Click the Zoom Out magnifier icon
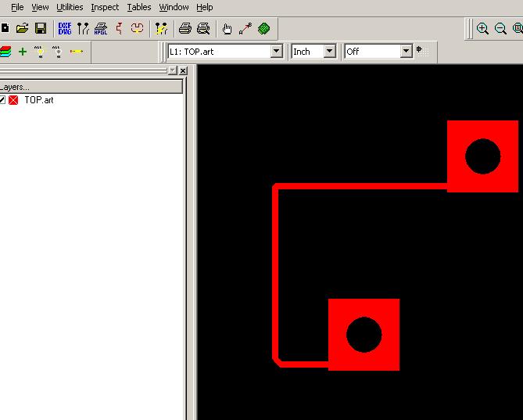This screenshot has width=523, height=420. (500, 29)
